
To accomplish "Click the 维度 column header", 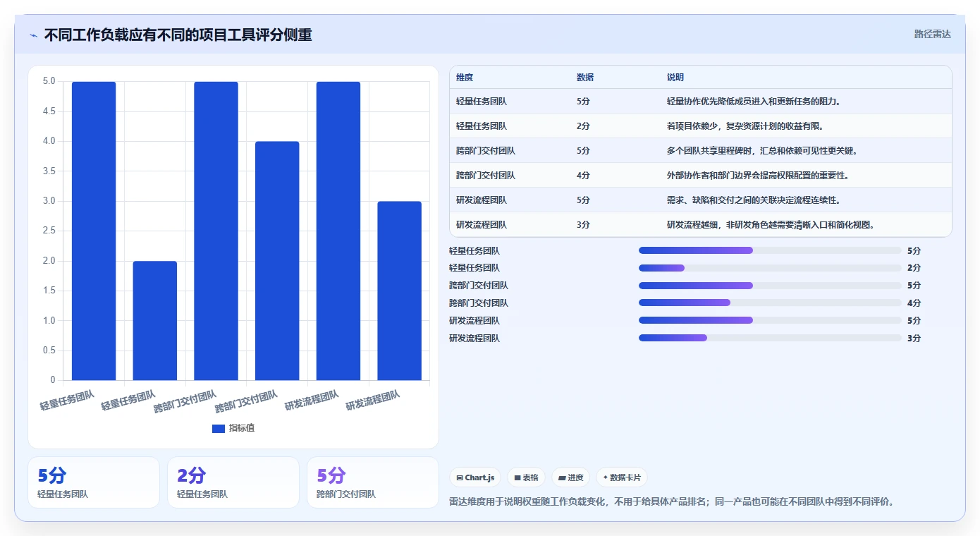I will [x=465, y=78].
